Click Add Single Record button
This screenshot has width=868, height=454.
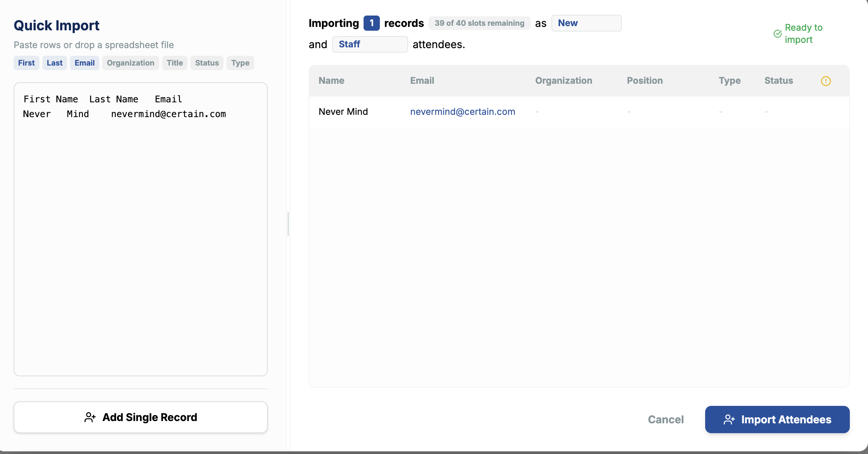[141, 417]
